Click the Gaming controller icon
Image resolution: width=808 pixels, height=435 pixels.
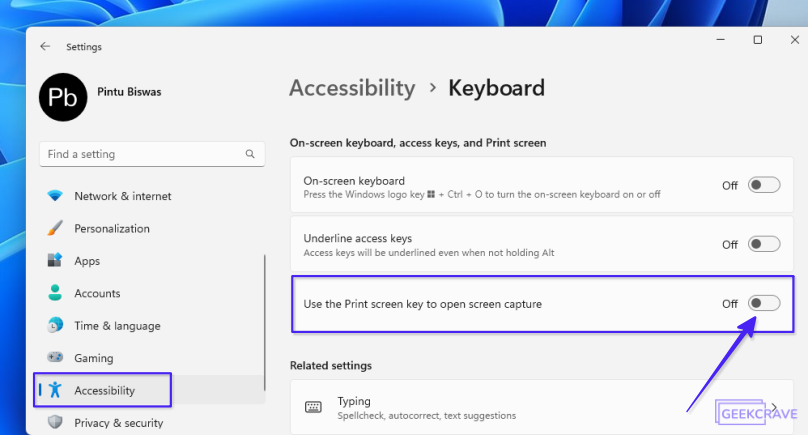pyautogui.click(x=55, y=357)
